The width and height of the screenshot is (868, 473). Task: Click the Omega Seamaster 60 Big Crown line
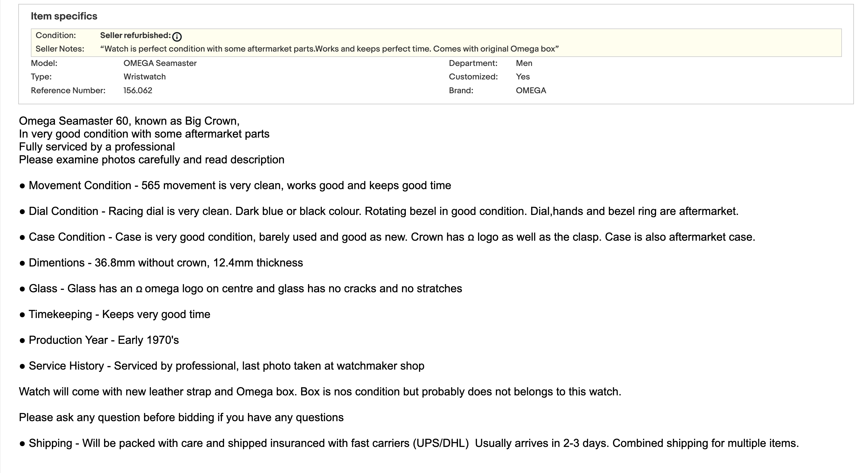129,121
